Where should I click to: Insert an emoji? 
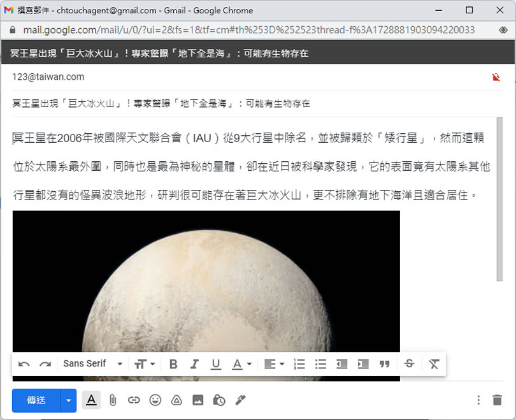(155, 400)
